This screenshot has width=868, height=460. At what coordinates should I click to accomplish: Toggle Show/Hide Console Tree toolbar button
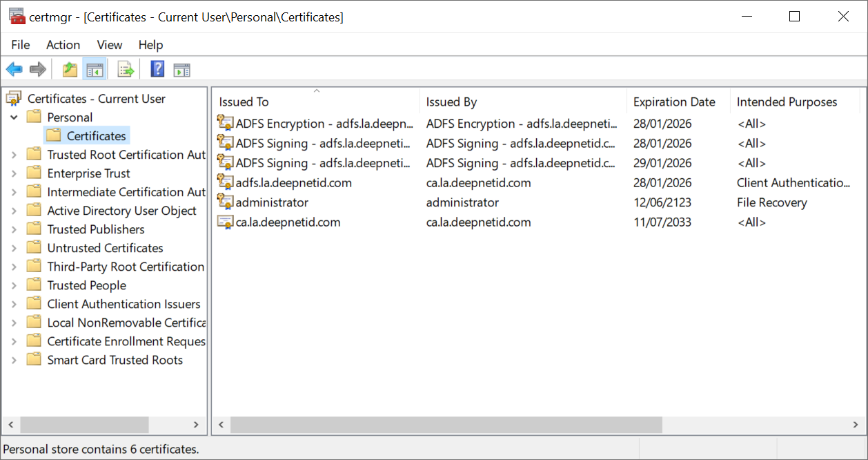95,69
